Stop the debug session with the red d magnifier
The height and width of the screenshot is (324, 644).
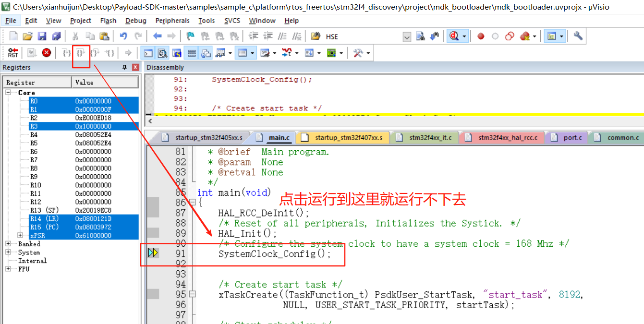[454, 36]
